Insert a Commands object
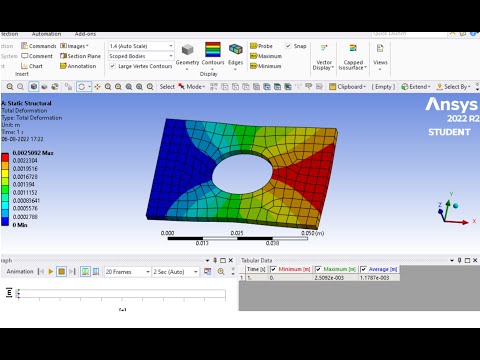480x360 pixels. [x=39, y=46]
